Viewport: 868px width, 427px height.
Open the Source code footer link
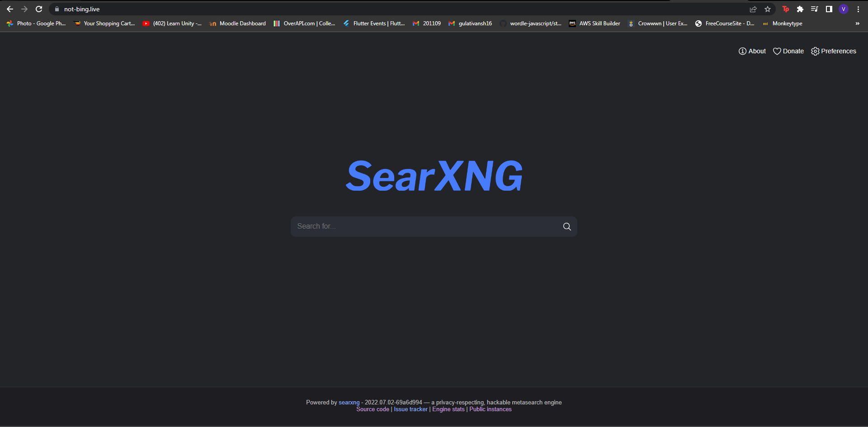pos(373,409)
